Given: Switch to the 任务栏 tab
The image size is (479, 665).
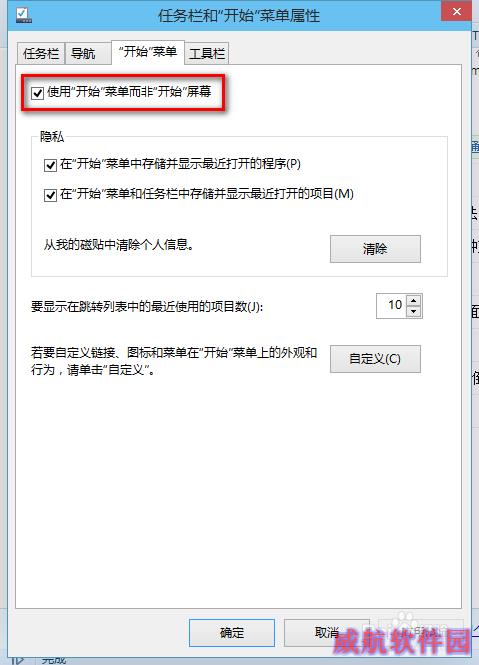Looking at the screenshot, I should [x=41, y=53].
